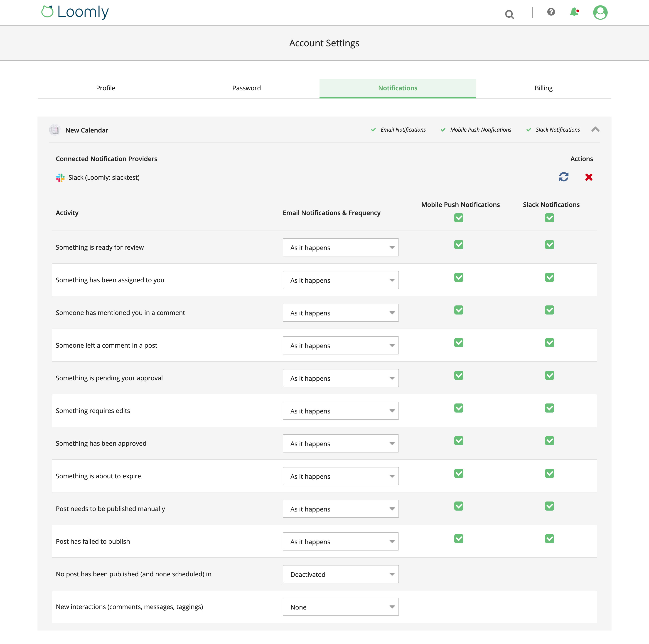This screenshot has width=649, height=644.
Task: Refresh the Slack connection
Action: click(x=564, y=177)
